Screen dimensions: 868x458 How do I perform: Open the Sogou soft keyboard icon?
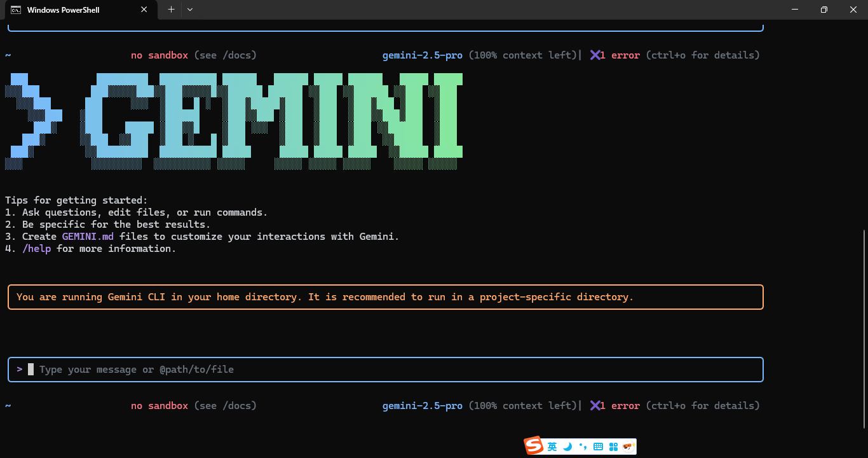tap(598, 447)
